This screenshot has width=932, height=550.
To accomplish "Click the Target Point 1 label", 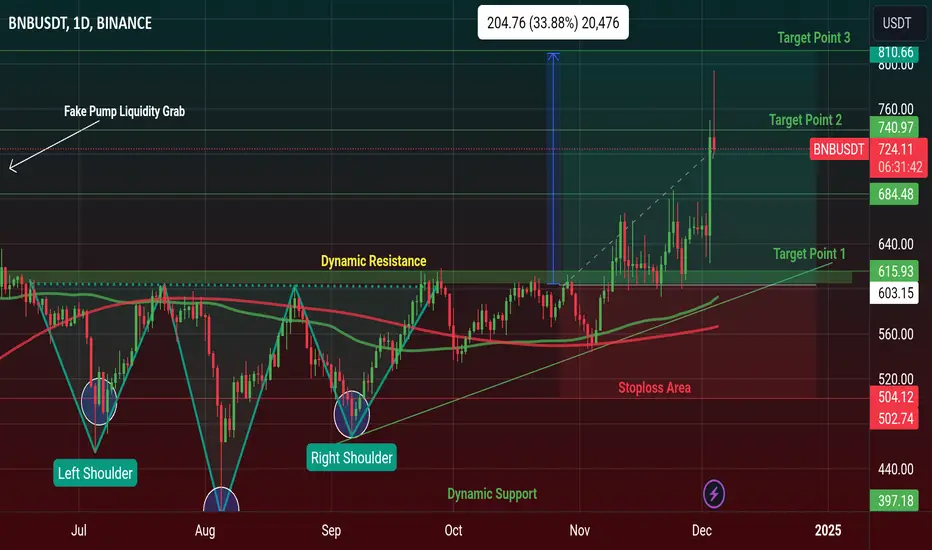I will (809, 254).
